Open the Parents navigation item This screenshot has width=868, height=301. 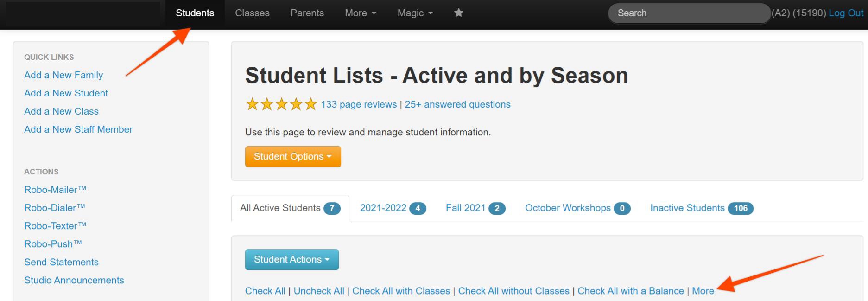307,13
